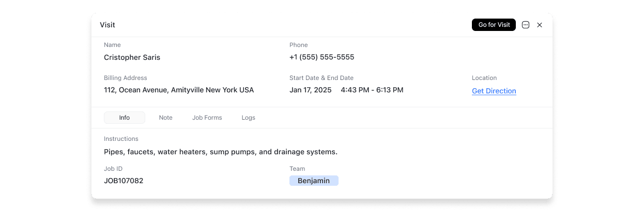Switch to the Note tab
Screen dimensions: 644x210
point(165,118)
